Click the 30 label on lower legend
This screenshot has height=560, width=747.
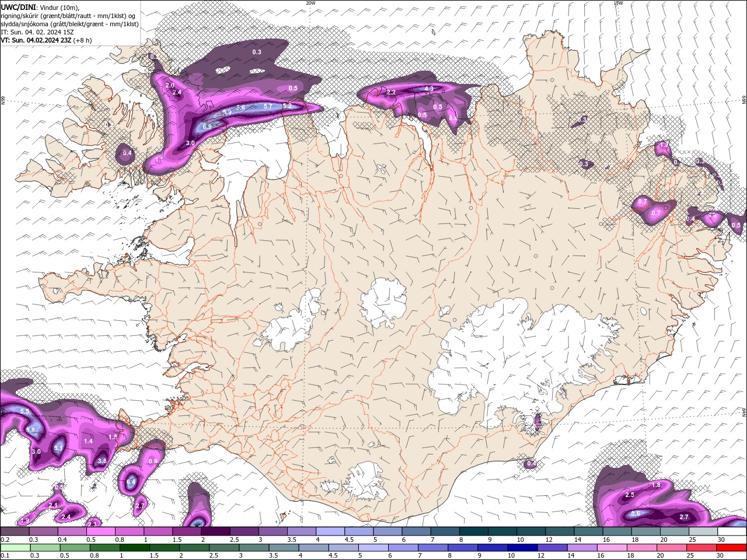720,555
